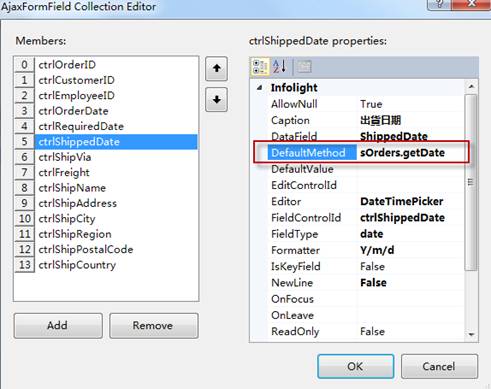This screenshot has width=491, height=389.
Task: Click the property grid scroll-down arrow
Action: (x=471, y=334)
